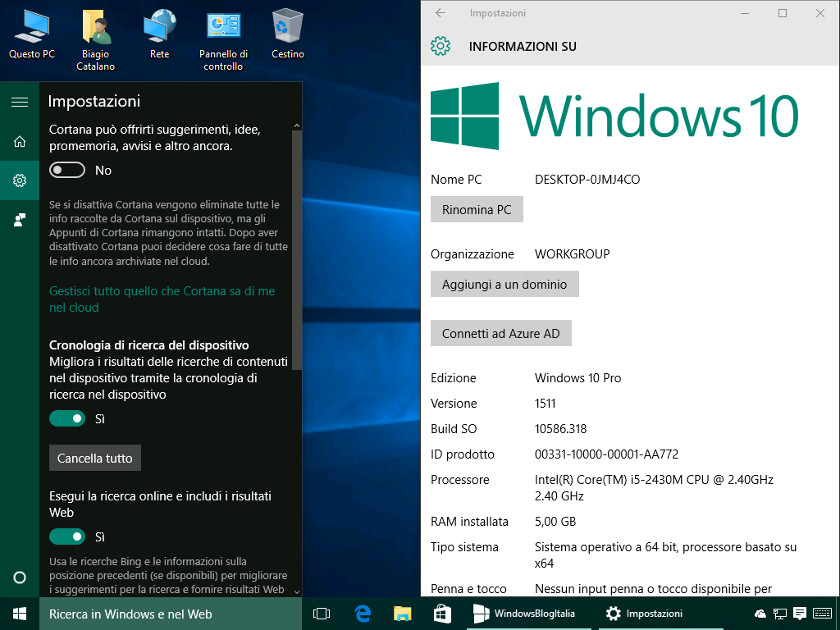The image size is (840, 630).
Task: Click the Cancella tutto button
Action: click(95, 458)
